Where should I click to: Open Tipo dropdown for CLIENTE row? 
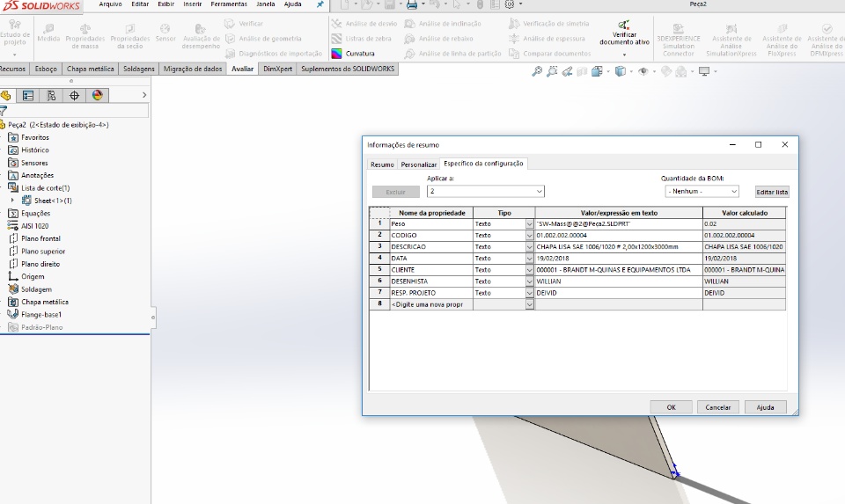529,270
